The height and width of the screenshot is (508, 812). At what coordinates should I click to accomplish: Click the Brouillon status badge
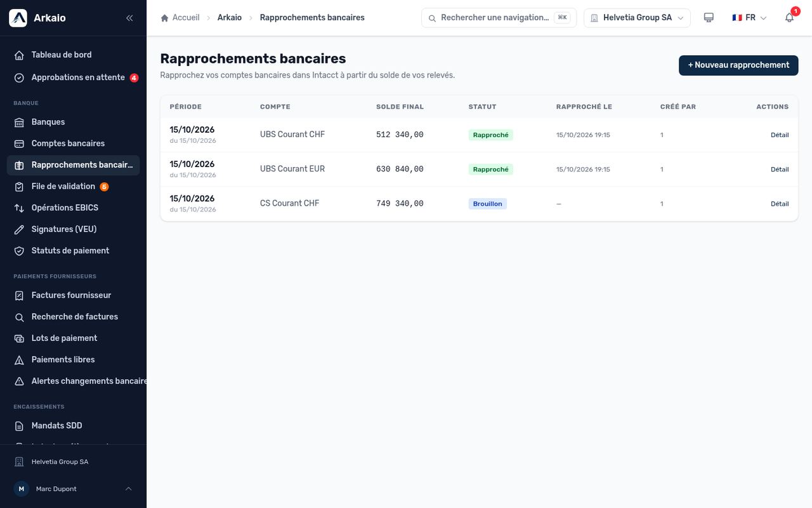coord(488,204)
